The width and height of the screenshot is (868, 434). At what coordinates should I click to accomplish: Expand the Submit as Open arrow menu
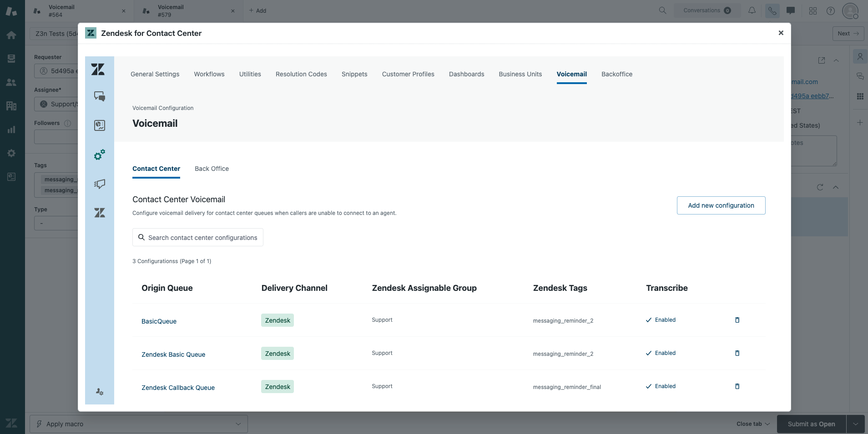click(x=855, y=424)
